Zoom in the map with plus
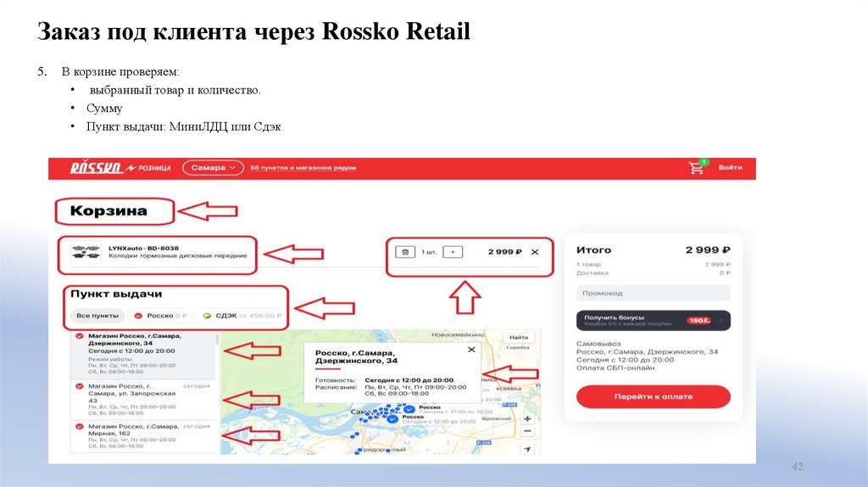The image size is (868, 487). pos(527,419)
